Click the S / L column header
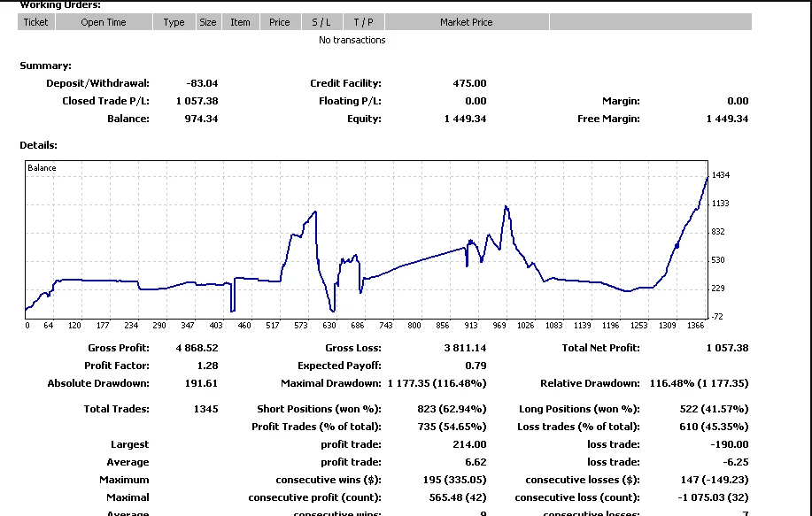The width and height of the screenshot is (812, 516). [321, 22]
